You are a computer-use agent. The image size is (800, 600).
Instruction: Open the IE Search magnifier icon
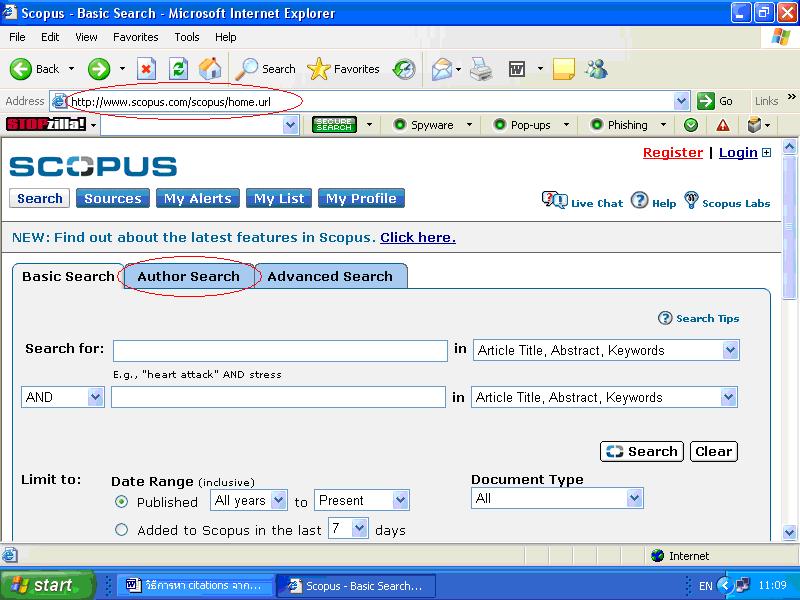[x=246, y=69]
